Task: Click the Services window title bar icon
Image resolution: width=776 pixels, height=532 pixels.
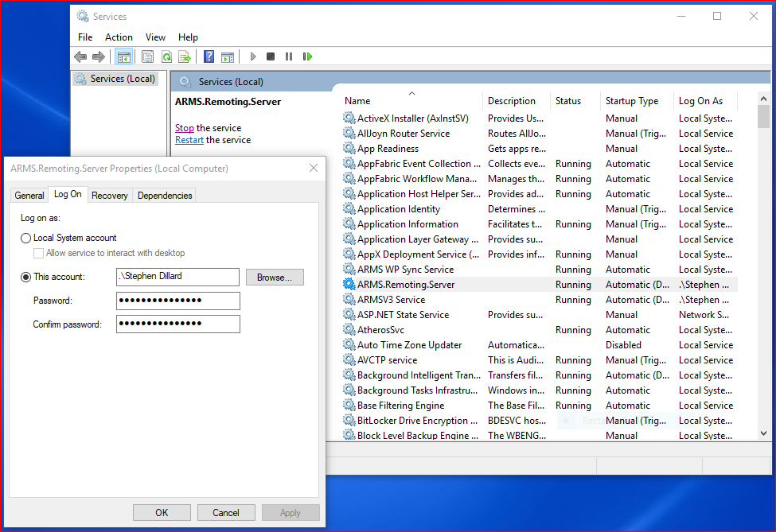Action: coord(82,17)
